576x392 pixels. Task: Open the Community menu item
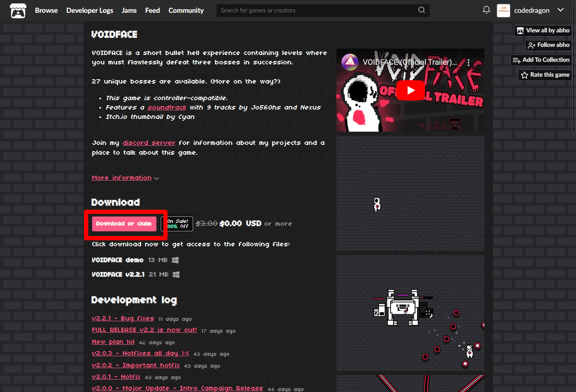(x=186, y=10)
